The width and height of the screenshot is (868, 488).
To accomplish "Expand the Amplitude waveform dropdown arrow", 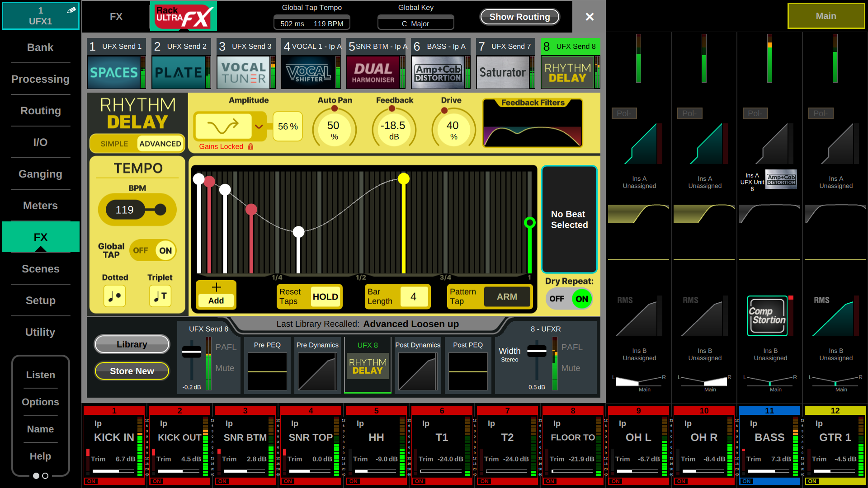I will [259, 127].
